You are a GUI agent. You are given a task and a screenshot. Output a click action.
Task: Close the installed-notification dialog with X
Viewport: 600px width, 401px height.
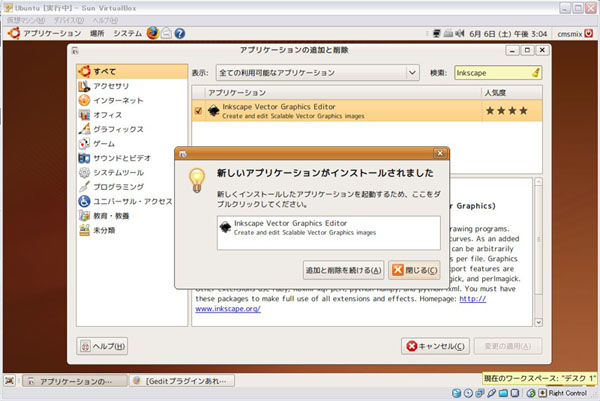click(x=440, y=153)
